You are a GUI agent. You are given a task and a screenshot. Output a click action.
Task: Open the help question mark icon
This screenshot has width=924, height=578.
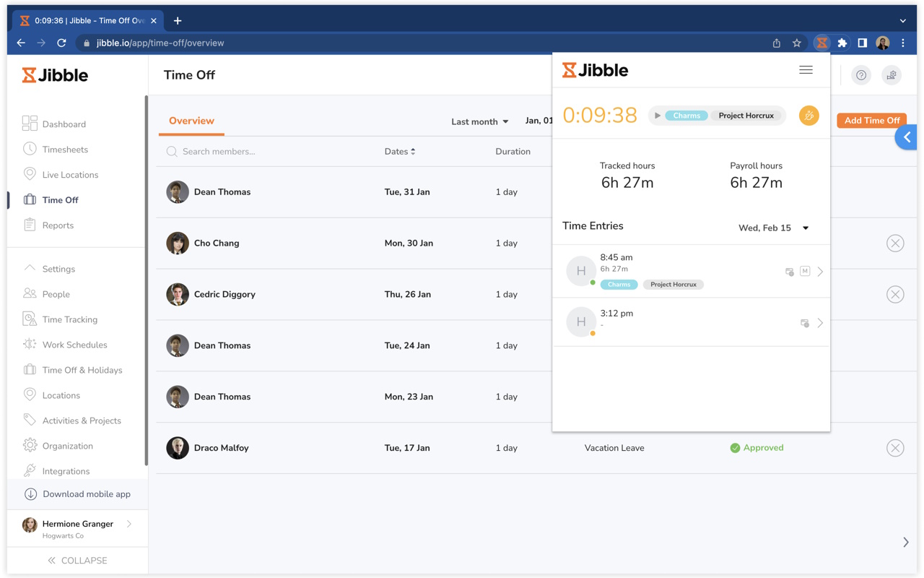[860, 75]
